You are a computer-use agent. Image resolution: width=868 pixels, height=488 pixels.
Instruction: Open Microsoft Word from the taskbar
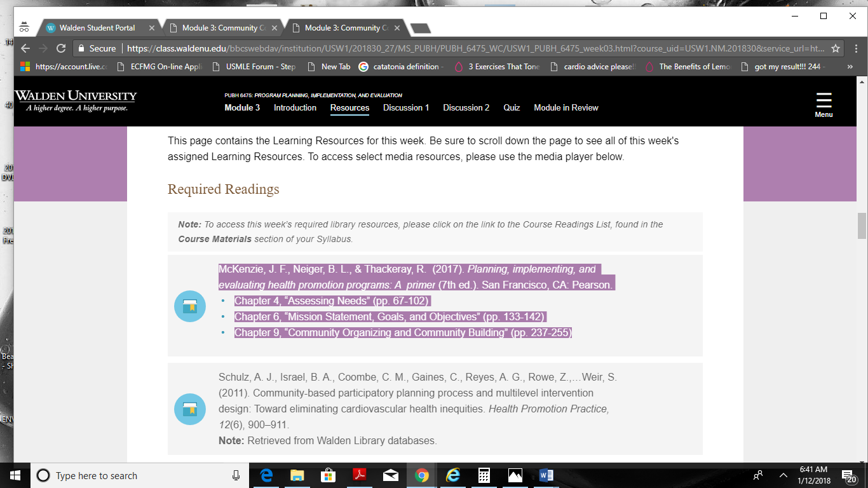pyautogui.click(x=546, y=475)
